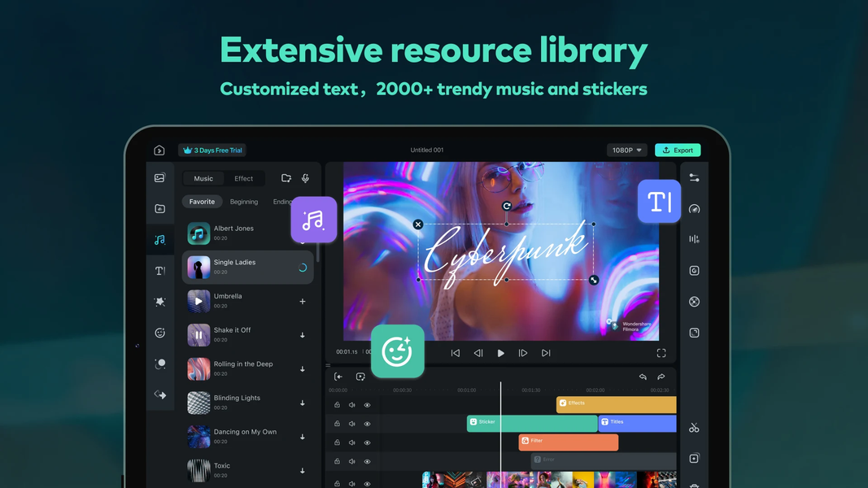The image size is (868, 488).
Task: Open folder browser beside the Effect tab
Action: (x=286, y=178)
